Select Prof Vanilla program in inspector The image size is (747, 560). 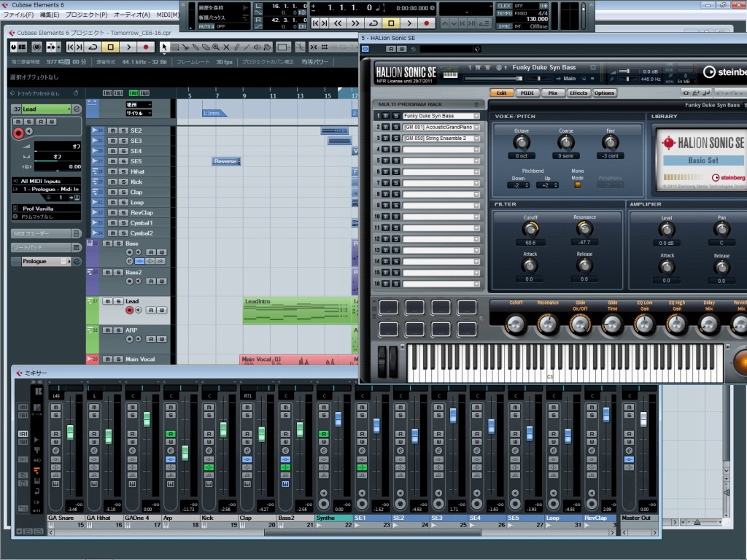(46, 209)
